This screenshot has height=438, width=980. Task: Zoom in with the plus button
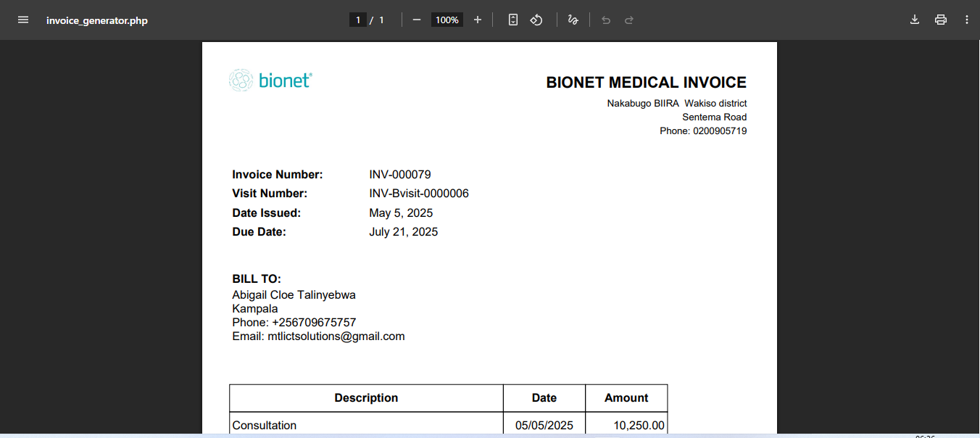point(478,20)
